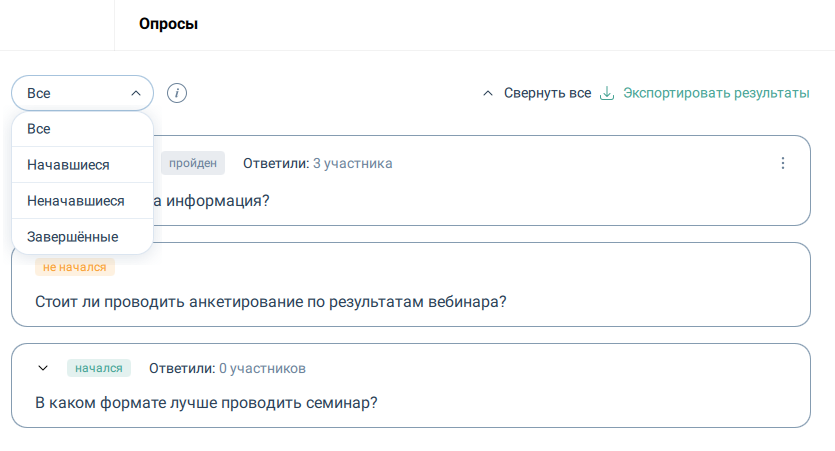Click the "не начался" status badge
Screen dimensions: 835x451
pos(75,267)
